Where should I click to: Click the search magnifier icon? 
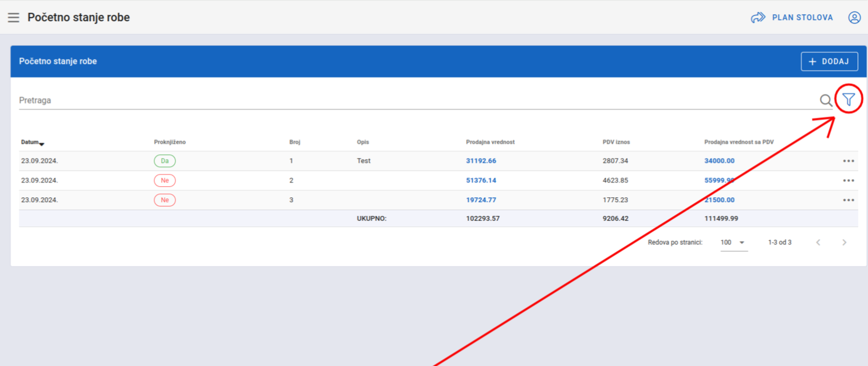(826, 100)
